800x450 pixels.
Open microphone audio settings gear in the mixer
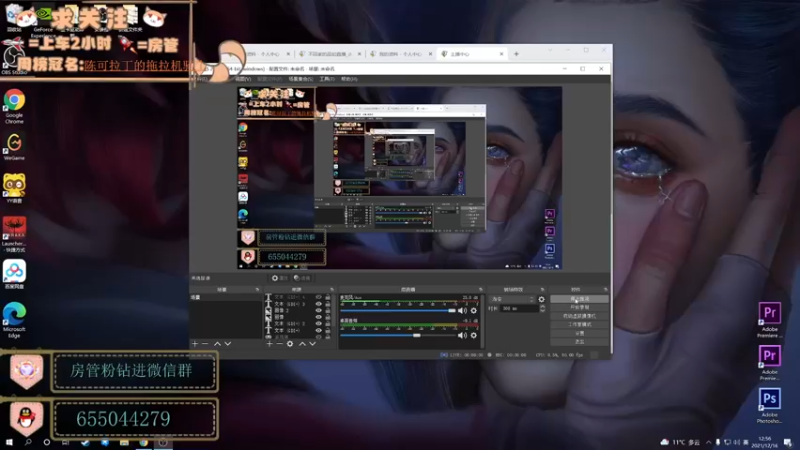click(x=474, y=310)
